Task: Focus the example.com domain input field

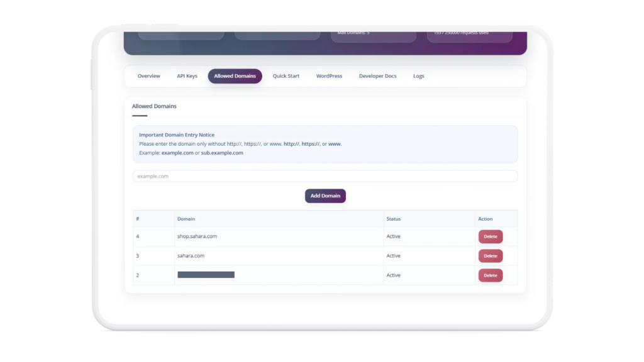Action: pyautogui.click(x=325, y=176)
